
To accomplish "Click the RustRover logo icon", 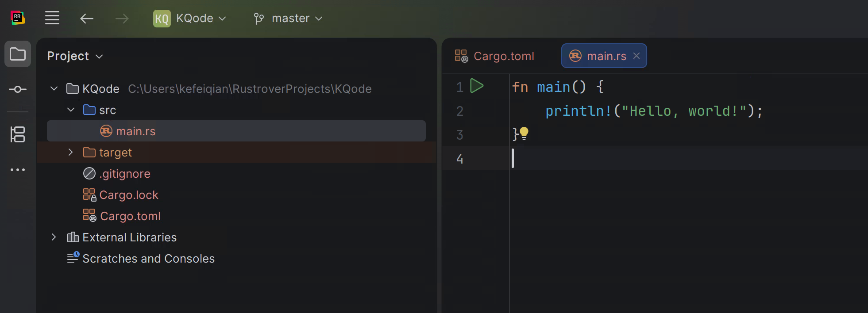I will click(x=17, y=18).
